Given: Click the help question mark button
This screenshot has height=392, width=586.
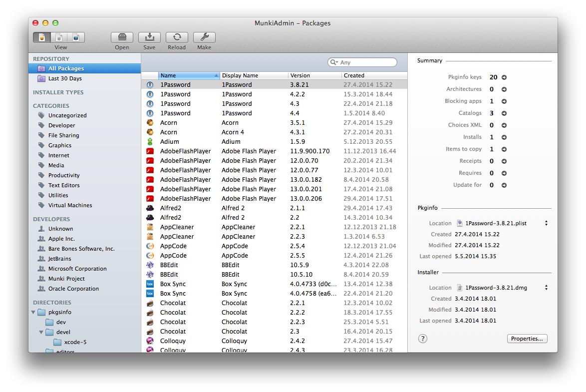Looking at the screenshot, I should pyautogui.click(x=423, y=339).
